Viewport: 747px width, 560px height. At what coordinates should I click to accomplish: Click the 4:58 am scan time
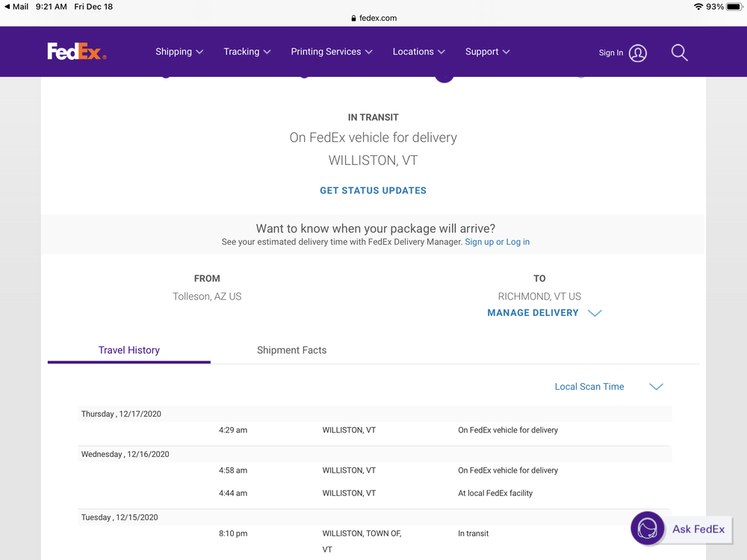point(233,470)
